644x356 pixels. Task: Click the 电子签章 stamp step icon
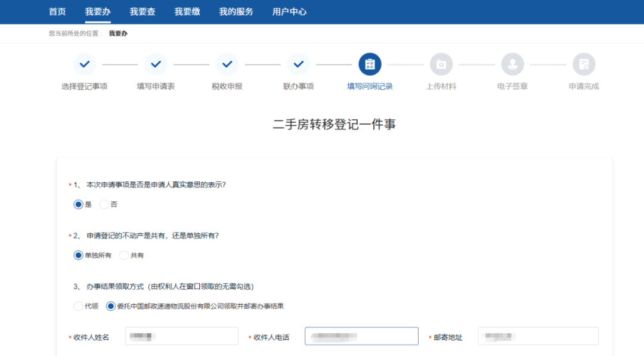click(x=512, y=64)
